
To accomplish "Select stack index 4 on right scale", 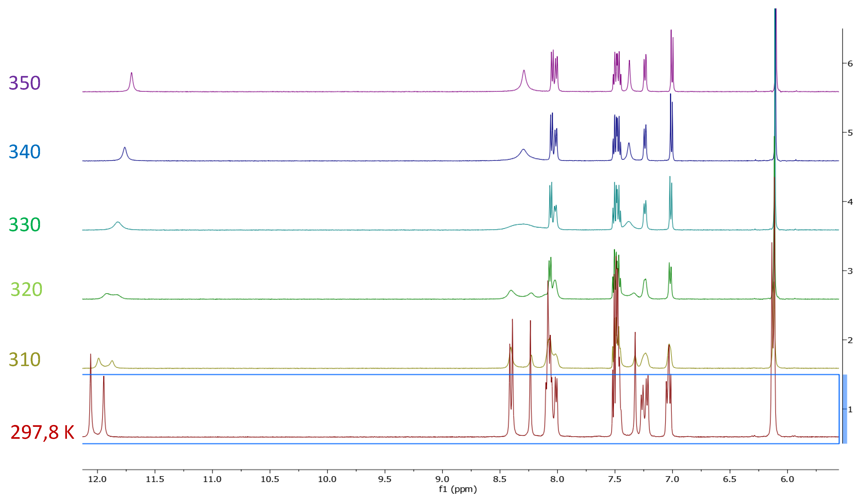I will click(x=850, y=202).
